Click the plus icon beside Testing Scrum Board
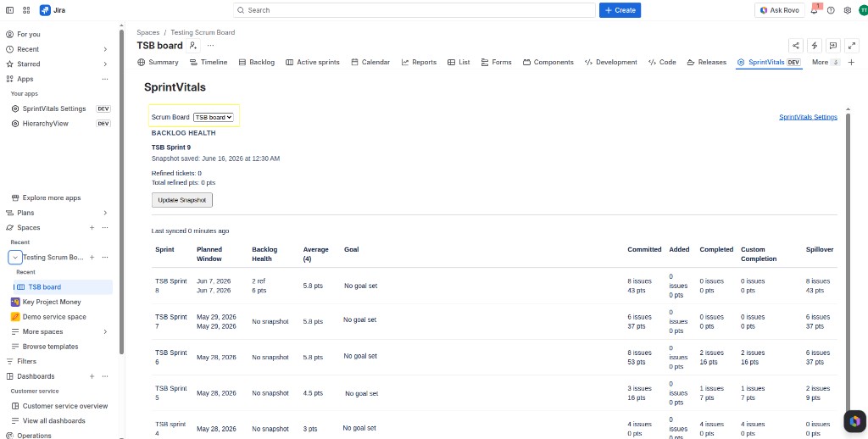Viewport: 868px width, 439px height. [x=92, y=257]
